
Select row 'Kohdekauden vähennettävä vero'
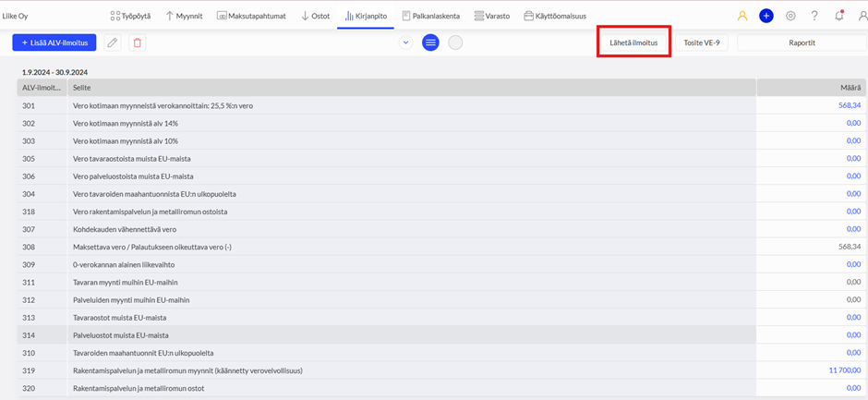pos(440,229)
